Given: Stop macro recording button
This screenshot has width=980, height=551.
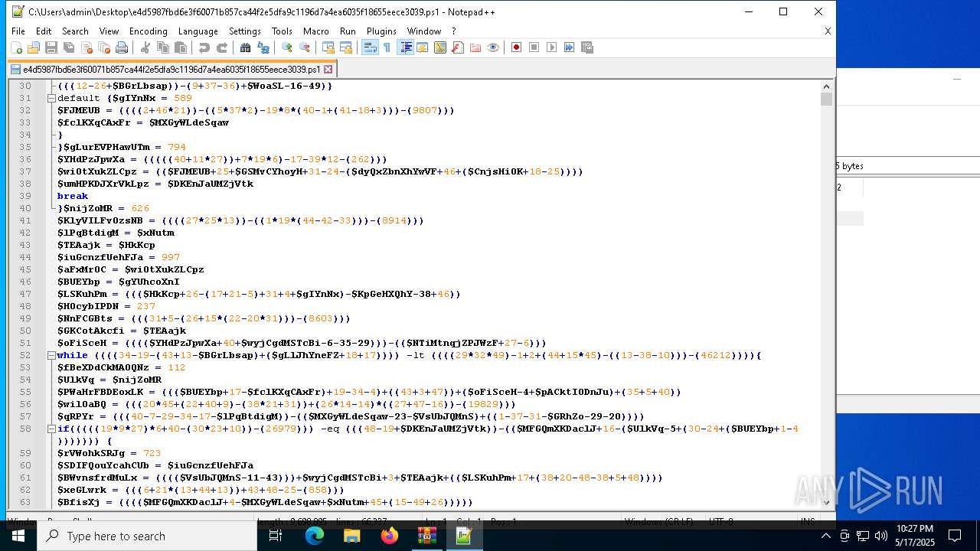Looking at the screenshot, I should [534, 47].
